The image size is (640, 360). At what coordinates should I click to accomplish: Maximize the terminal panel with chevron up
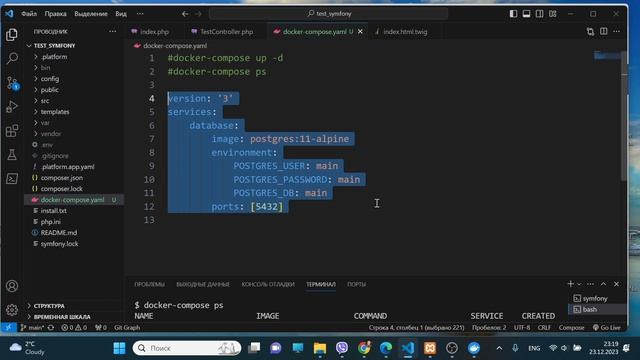603,284
